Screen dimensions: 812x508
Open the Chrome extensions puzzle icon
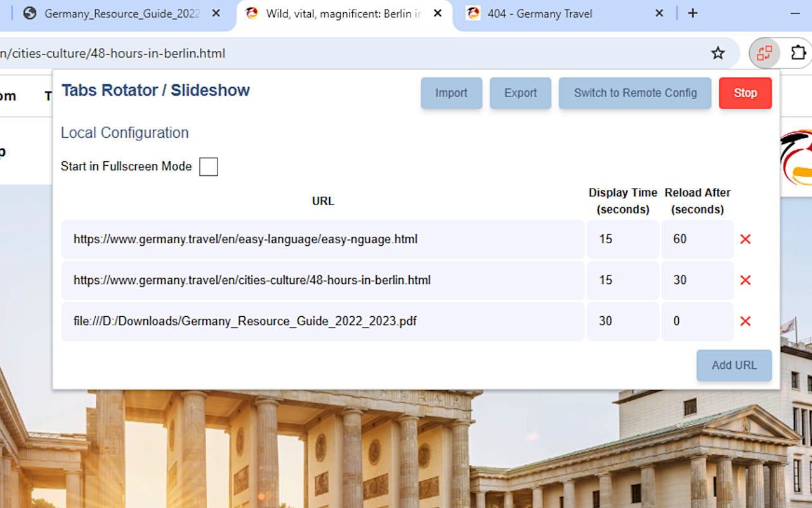coord(797,53)
